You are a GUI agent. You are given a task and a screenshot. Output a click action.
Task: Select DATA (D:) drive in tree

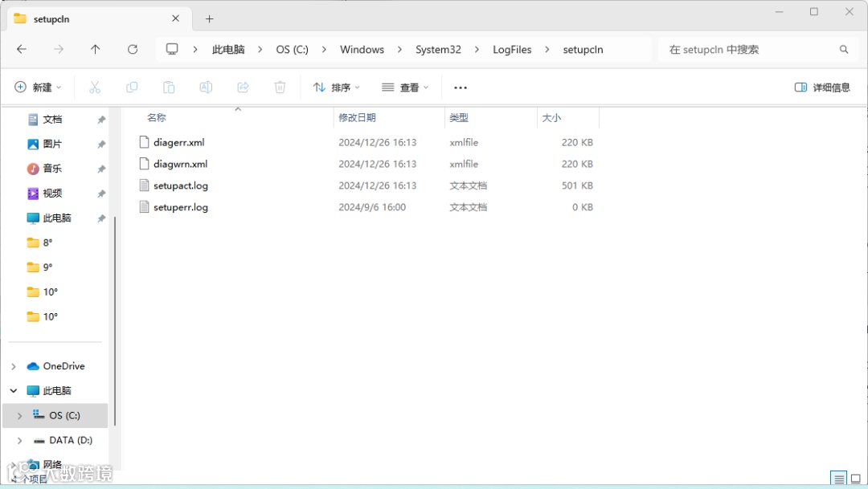coord(71,440)
